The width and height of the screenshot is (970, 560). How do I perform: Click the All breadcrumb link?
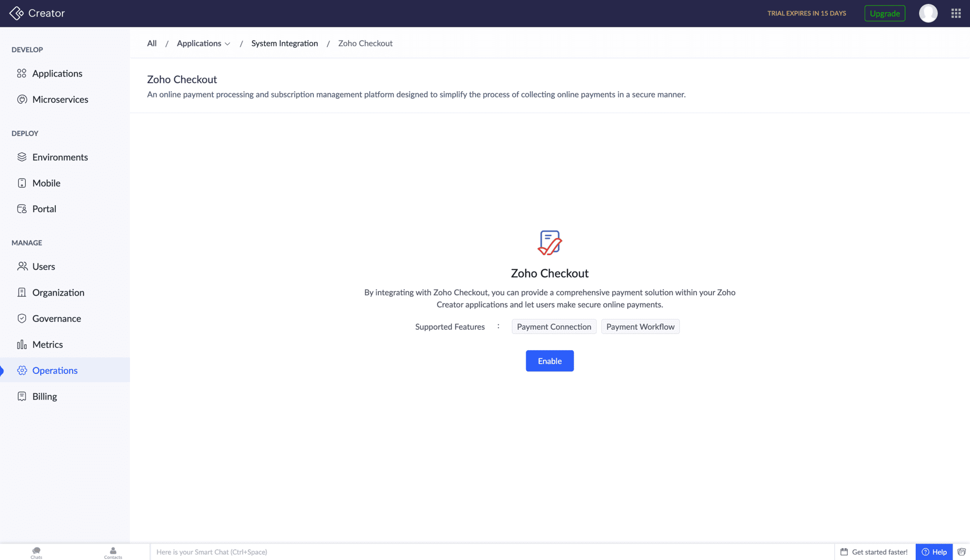click(x=152, y=44)
